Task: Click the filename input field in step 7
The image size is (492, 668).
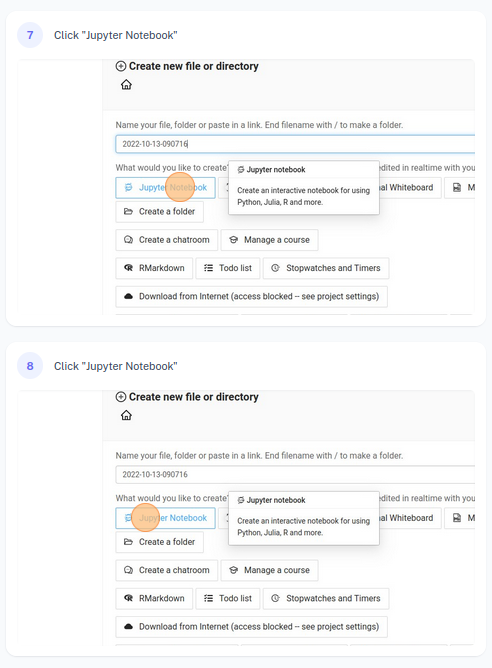Action: 295,144
